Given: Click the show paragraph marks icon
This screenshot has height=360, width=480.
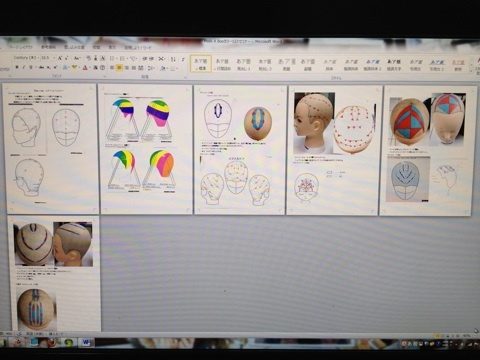Looking at the screenshot, I should coord(183,59).
